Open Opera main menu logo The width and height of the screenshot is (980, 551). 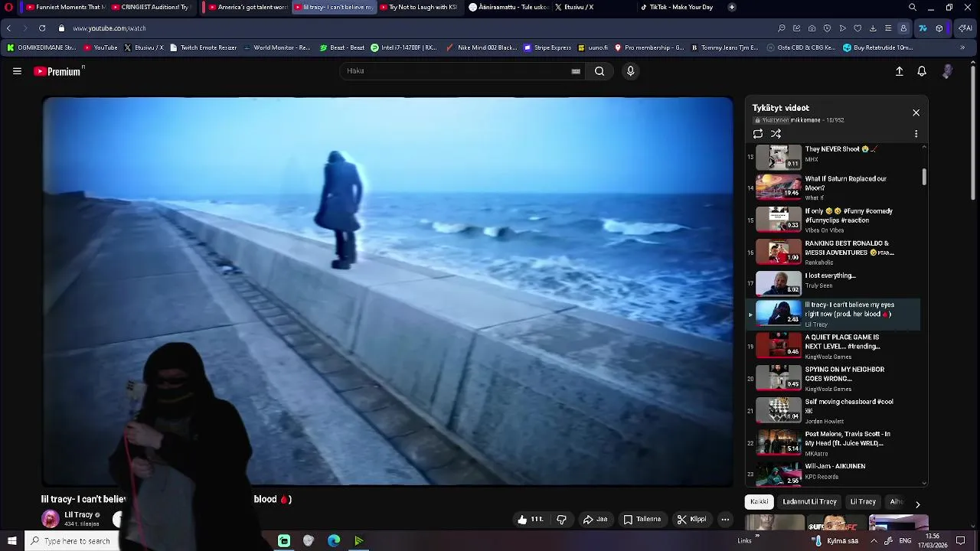coord(8,7)
